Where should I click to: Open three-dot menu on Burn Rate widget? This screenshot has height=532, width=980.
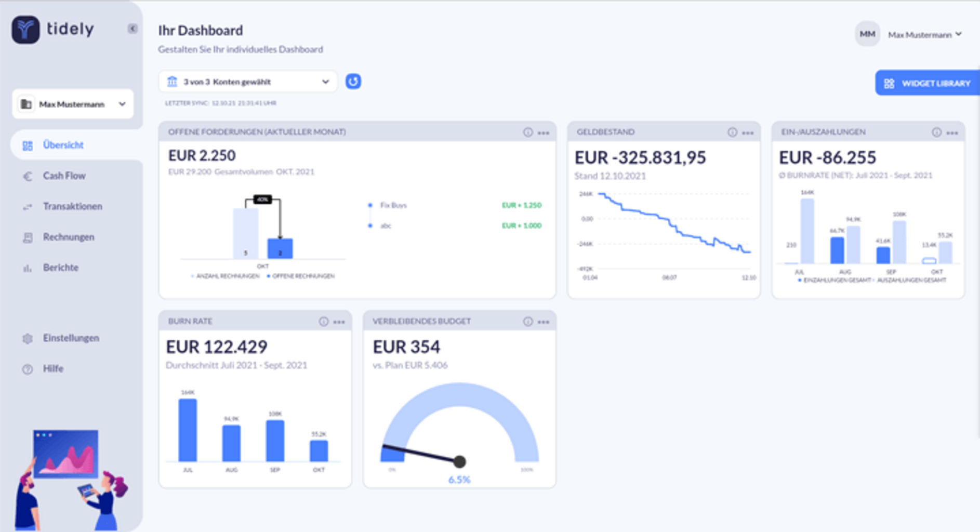339,322
